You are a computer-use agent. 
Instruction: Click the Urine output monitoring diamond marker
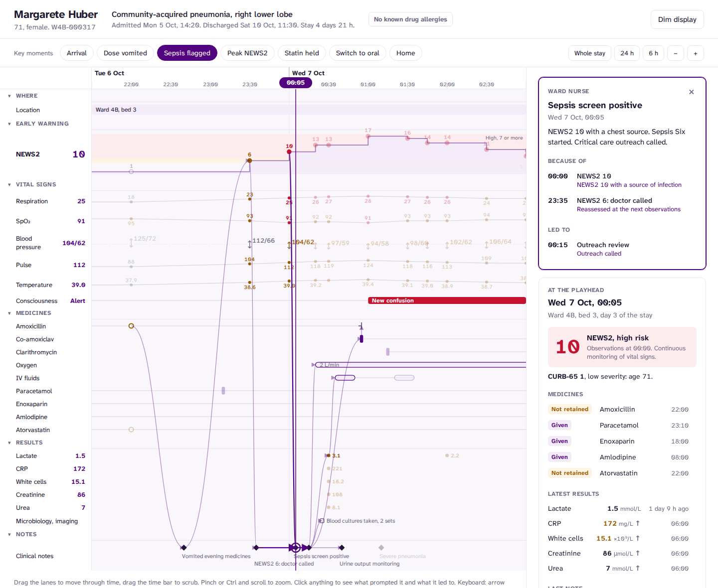tap(342, 548)
